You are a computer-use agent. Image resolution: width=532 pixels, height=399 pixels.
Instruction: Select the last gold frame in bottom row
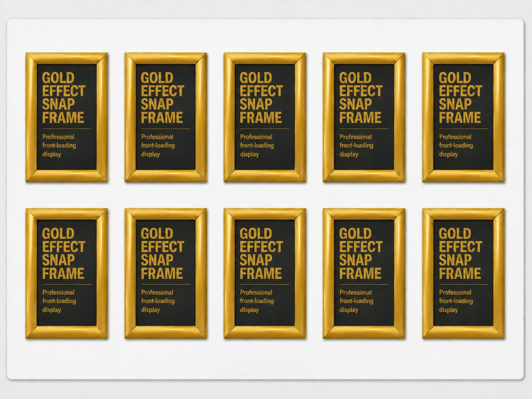pos(464,273)
